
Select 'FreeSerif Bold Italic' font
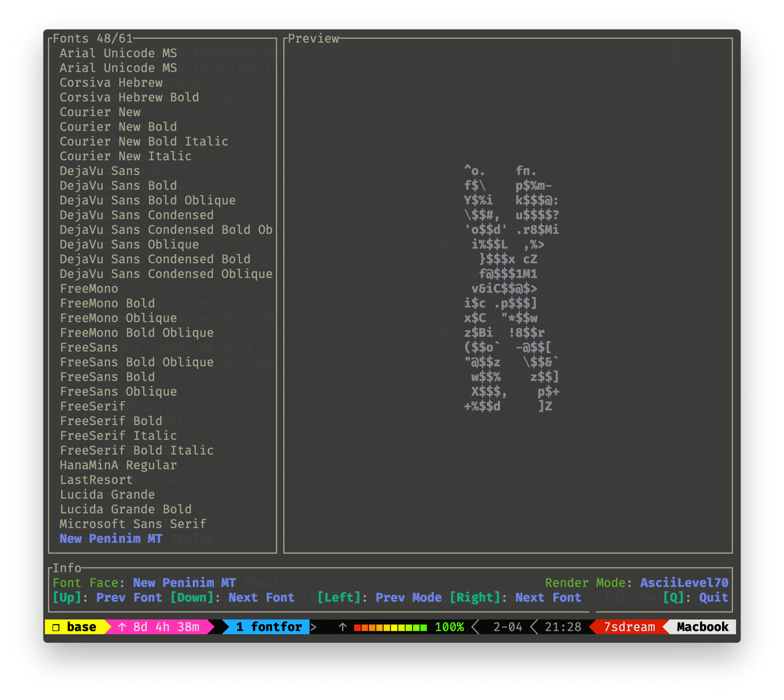click(137, 450)
